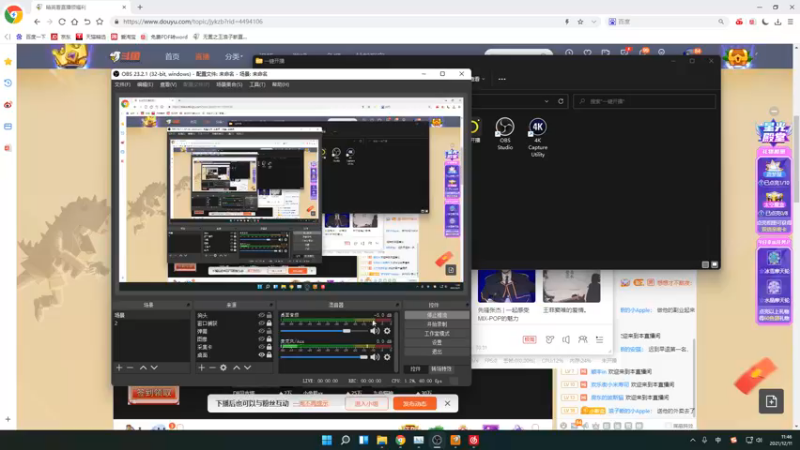Open 4K Capture Utility shortcut in folder
800x450 pixels.
pyautogui.click(x=538, y=137)
